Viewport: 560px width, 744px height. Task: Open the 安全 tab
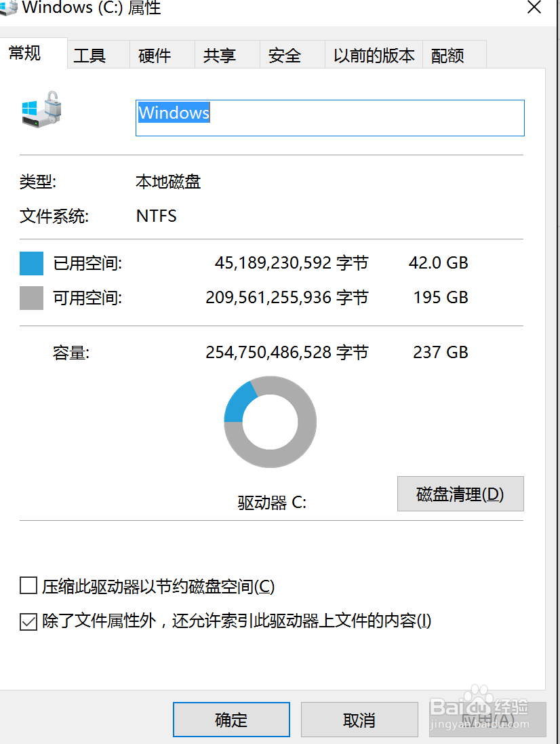coord(293,55)
